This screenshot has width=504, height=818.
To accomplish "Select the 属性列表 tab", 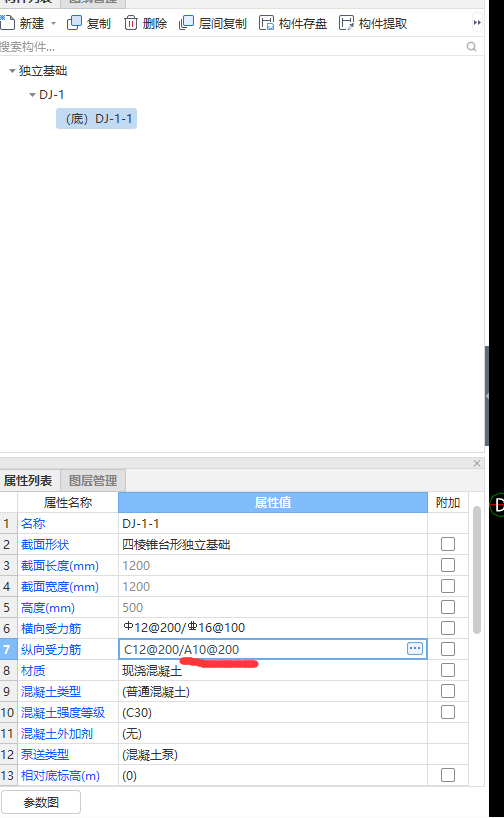I will pyautogui.click(x=28, y=480).
